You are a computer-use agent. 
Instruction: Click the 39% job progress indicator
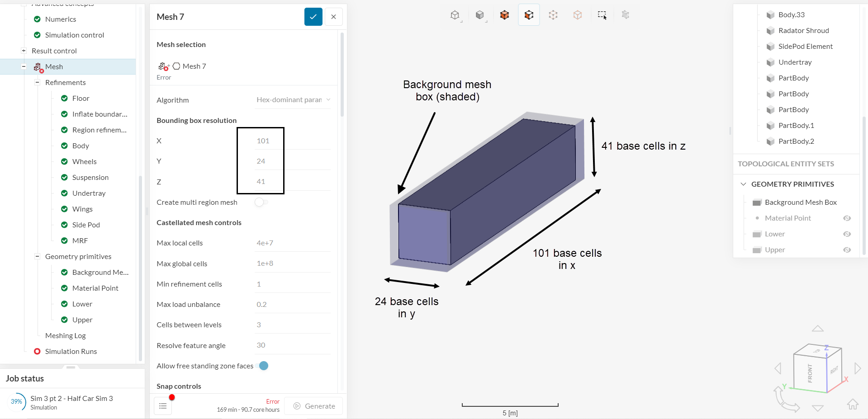click(x=16, y=401)
